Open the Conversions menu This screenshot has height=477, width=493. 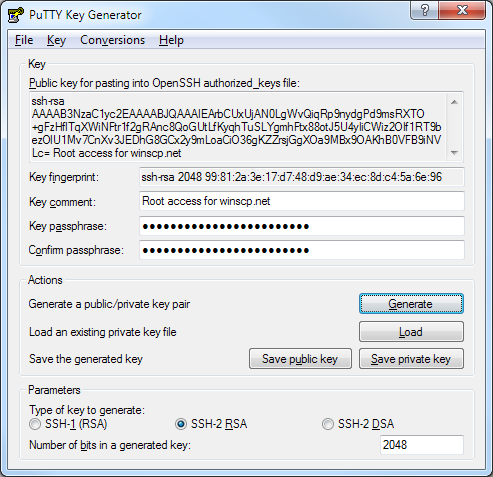113,40
